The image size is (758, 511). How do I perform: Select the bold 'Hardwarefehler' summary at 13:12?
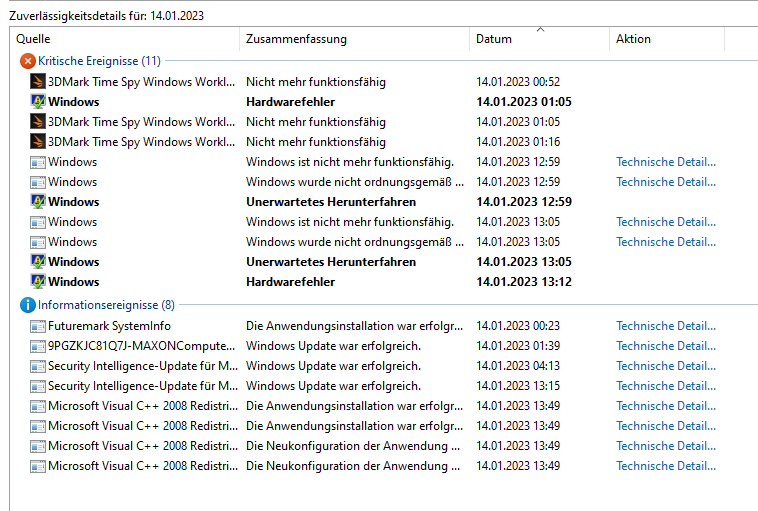[290, 281]
